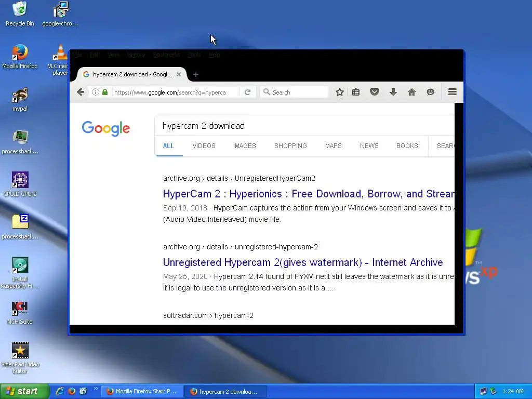Open HyperCam 2 : Hyperionics result link
This screenshot has height=399, width=532.
pyautogui.click(x=309, y=194)
